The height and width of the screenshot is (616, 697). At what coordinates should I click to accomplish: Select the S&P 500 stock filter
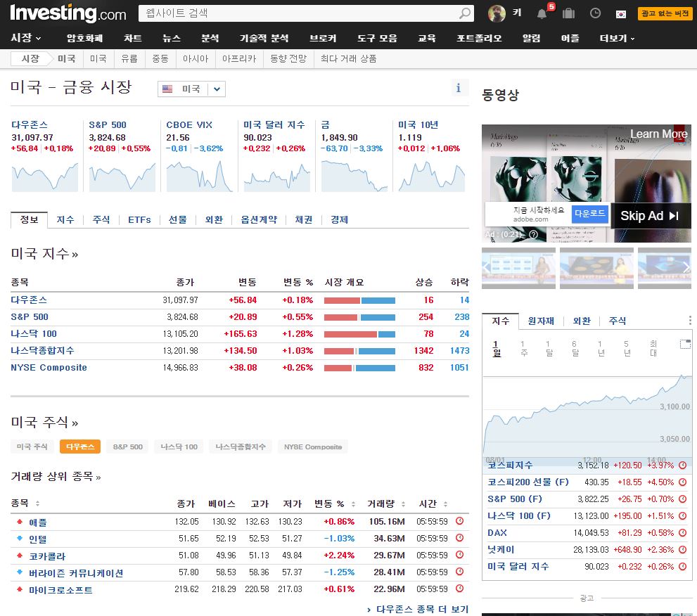(x=128, y=447)
